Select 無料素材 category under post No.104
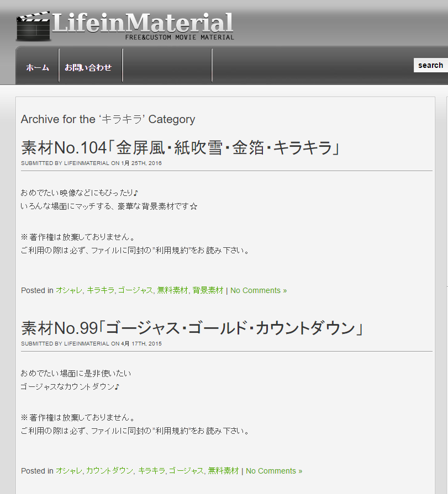 [x=172, y=290]
